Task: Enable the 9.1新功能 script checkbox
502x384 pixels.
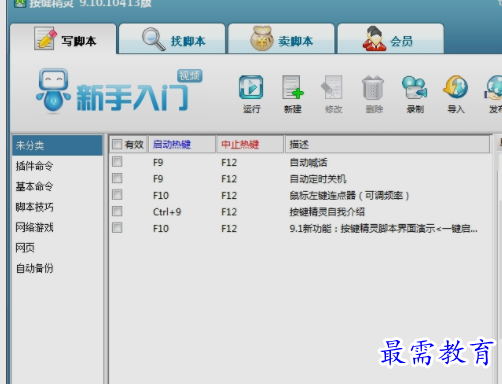Action: (x=117, y=228)
